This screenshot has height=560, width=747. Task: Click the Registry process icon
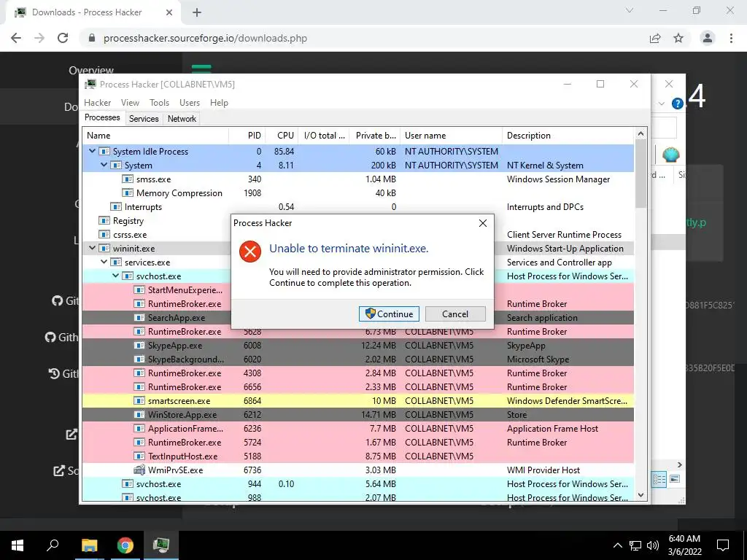(x=104, y=220)
